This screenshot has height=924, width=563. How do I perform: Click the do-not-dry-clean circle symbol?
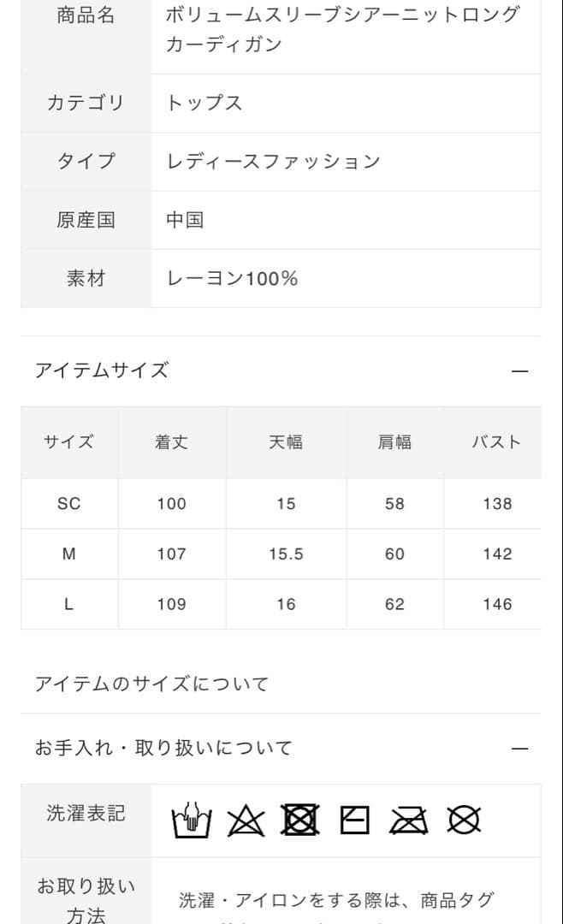tap(464, 820)
